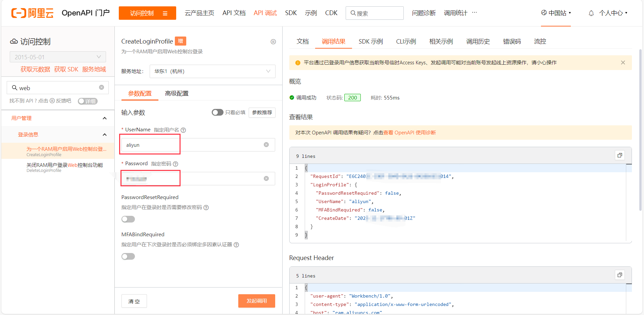The width and height of the screenshot is (644, 315).
Task: Click the search magnifier icon in top bar
Action: [x=353, y=13]
